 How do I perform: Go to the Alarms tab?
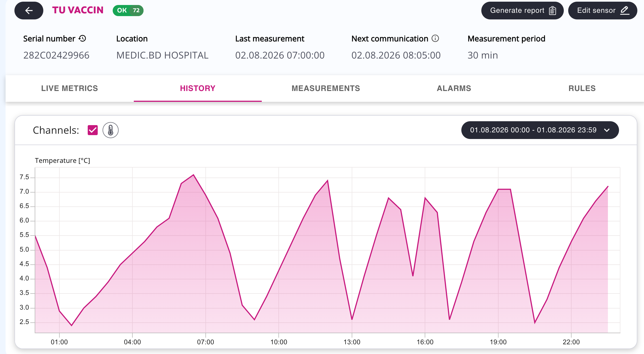pyautogui.click(x=454, y=88)
